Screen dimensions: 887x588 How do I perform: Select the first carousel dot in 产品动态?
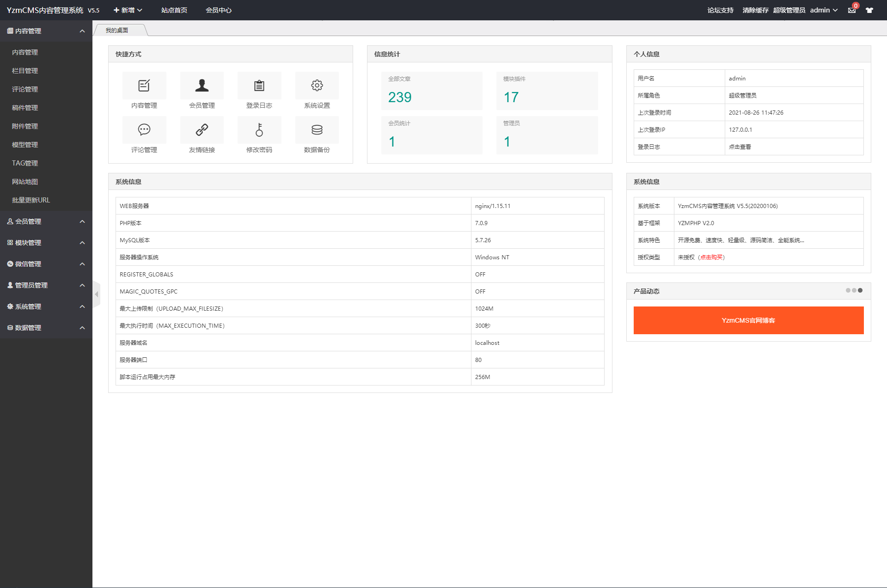click(848, 290)
